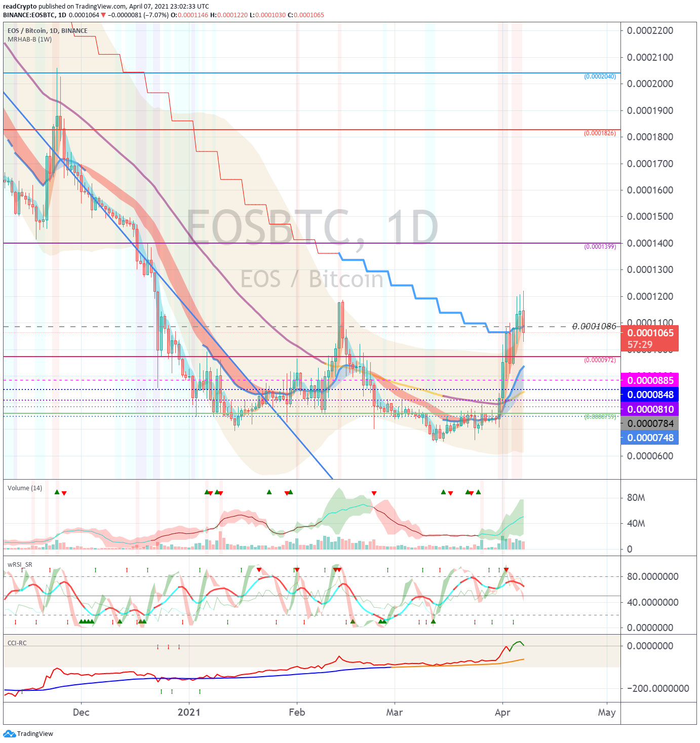Click the 0.0002200 price axis label
700x743 pixels.
pyautogui.click(x=650, y=30)
